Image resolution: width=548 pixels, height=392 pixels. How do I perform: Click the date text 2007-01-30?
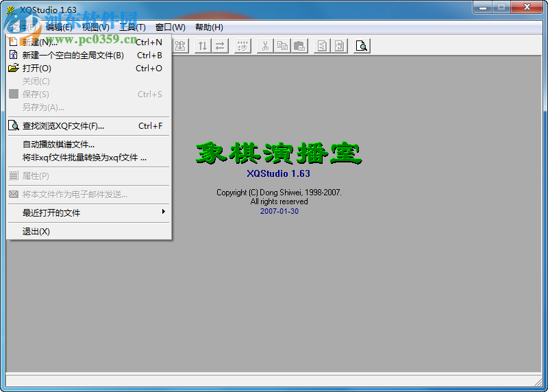click(279, 211)
